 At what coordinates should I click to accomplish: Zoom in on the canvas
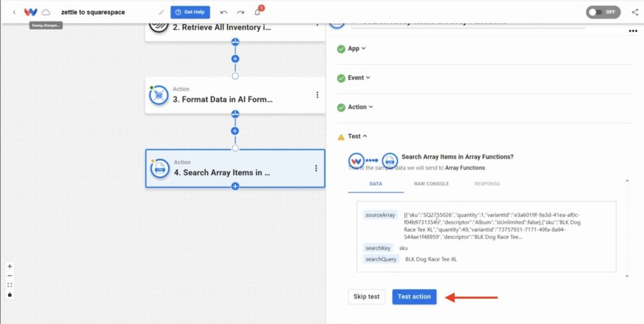[x=10, y=266]
